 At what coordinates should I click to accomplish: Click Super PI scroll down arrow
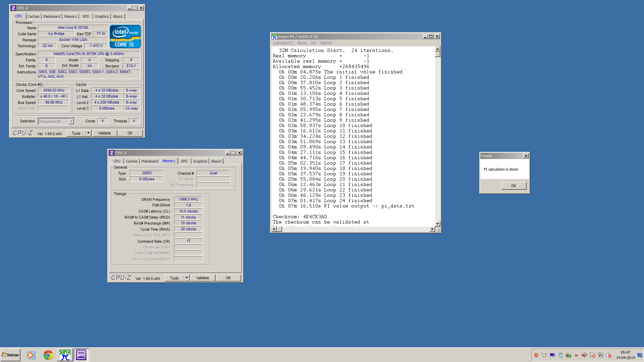coord(437,224)
